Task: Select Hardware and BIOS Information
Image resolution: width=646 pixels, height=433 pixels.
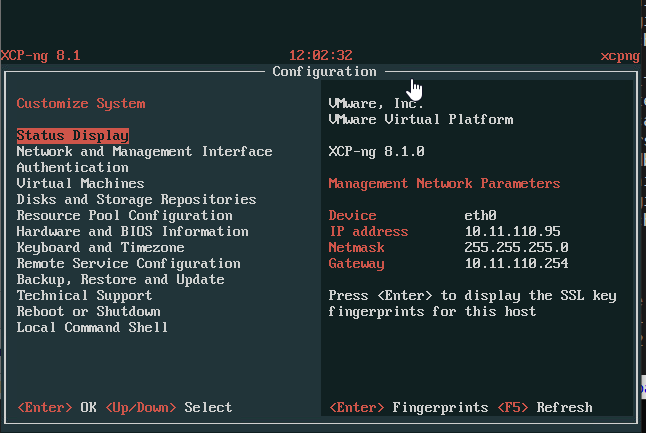Action: click(x=132, y=232)
